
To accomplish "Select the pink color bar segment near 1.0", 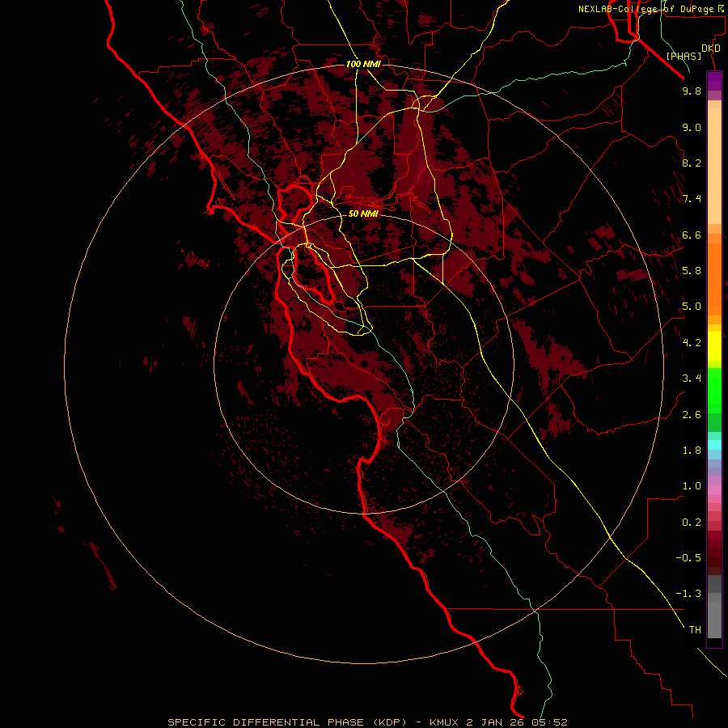I will point(714,490).
